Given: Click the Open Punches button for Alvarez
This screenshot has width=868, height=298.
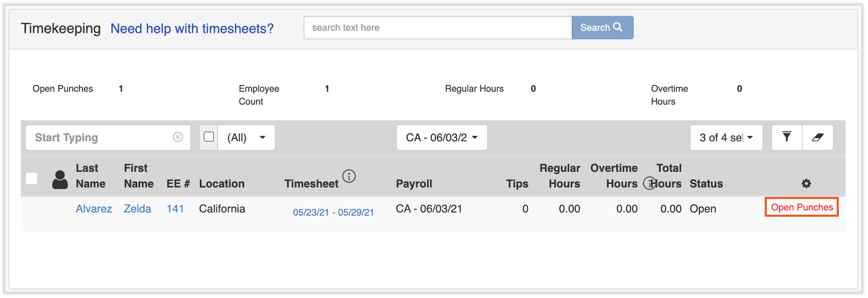Looking at the screenshot, I should [801, 207].
